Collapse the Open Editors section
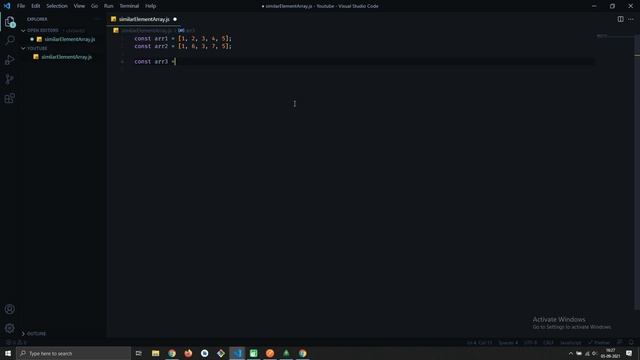 point(23,31)
